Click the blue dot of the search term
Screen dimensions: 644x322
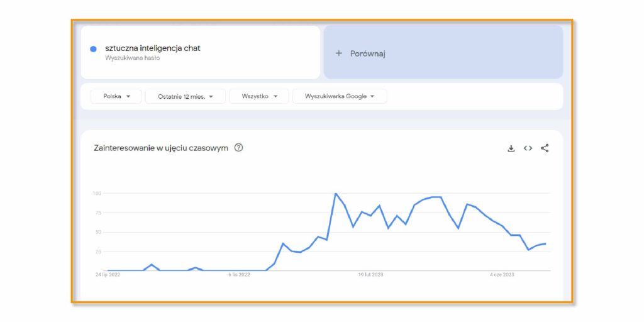(x=93, y=49)
